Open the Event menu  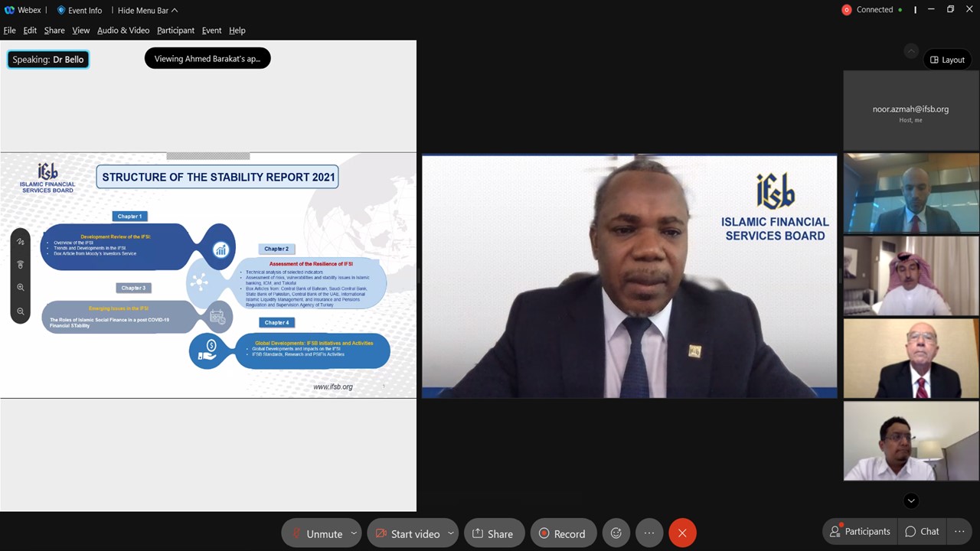click(x=211, y=31)
